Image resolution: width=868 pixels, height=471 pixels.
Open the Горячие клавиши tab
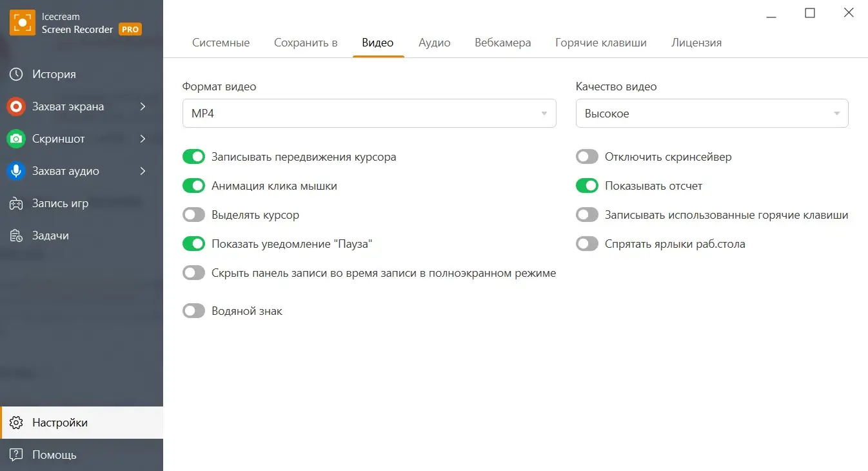(600, 43)
